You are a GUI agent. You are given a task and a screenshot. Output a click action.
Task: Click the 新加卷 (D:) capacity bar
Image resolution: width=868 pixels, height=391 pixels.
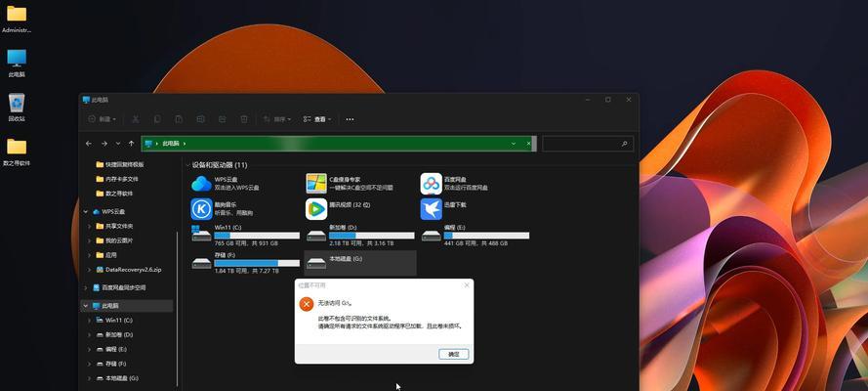tap(371, 236)
